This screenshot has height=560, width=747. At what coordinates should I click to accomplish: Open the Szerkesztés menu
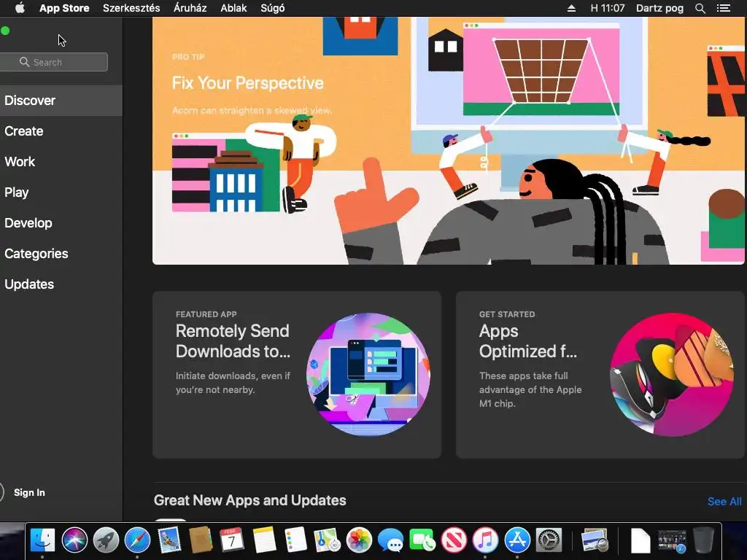coord(131,8)
